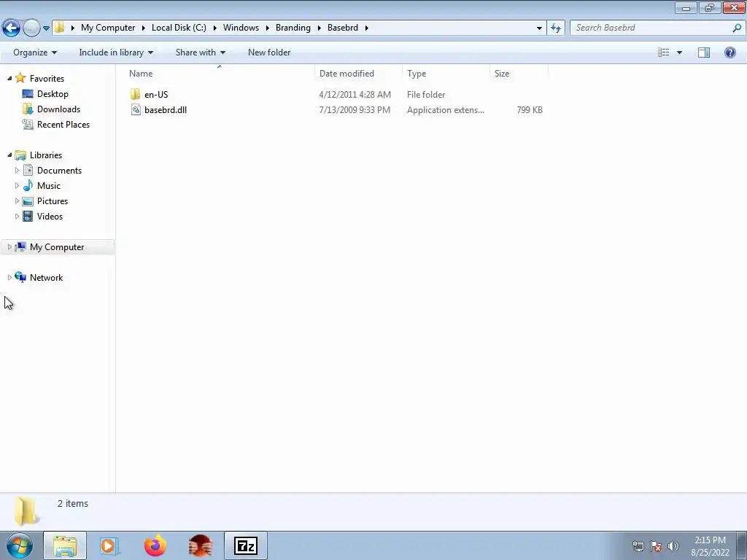747x560 pixels.
Task: Click the basebrd.dll file name
Action: (166, 110)
